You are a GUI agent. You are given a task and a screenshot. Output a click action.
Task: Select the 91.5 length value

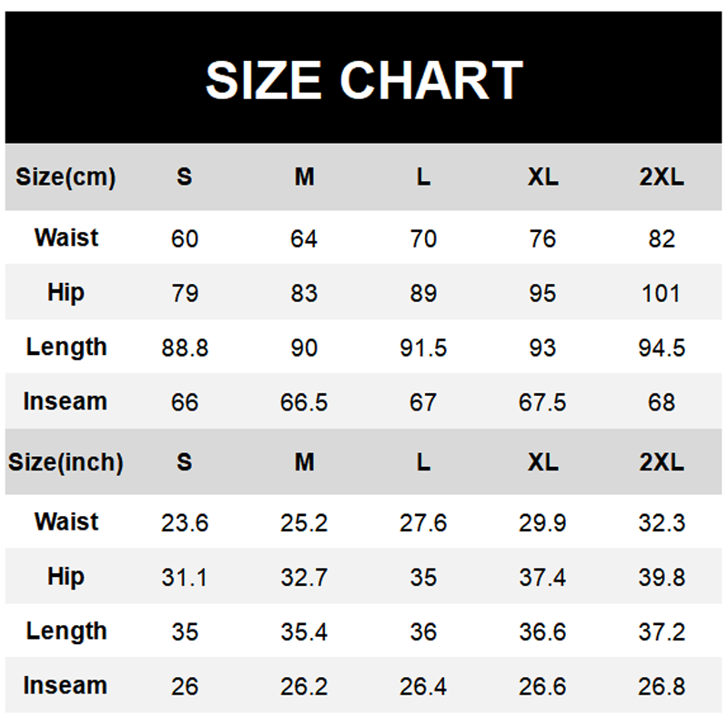tap(423, 348)
